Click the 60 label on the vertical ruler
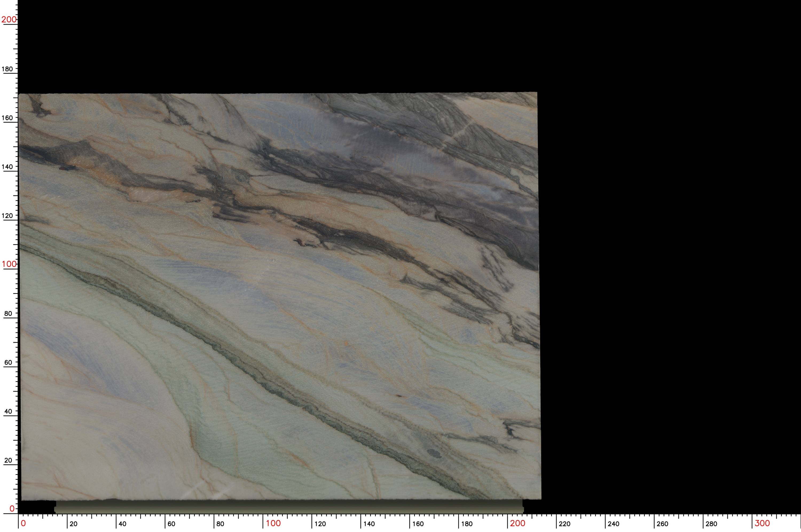The height and width of the screenshot is (532, 801). pyautogui.click(x=8, y=362)
